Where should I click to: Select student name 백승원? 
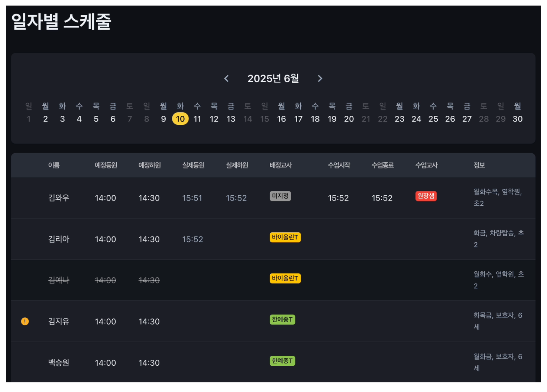pos(59,363)
